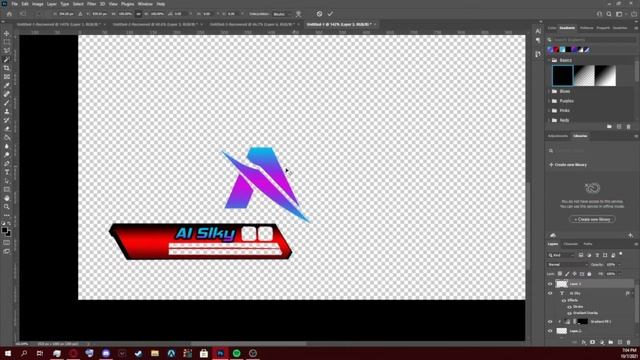Toggle lock transparent pixels in Layers panel
This screenshot has height=360, width=640.
pos(560,274)
